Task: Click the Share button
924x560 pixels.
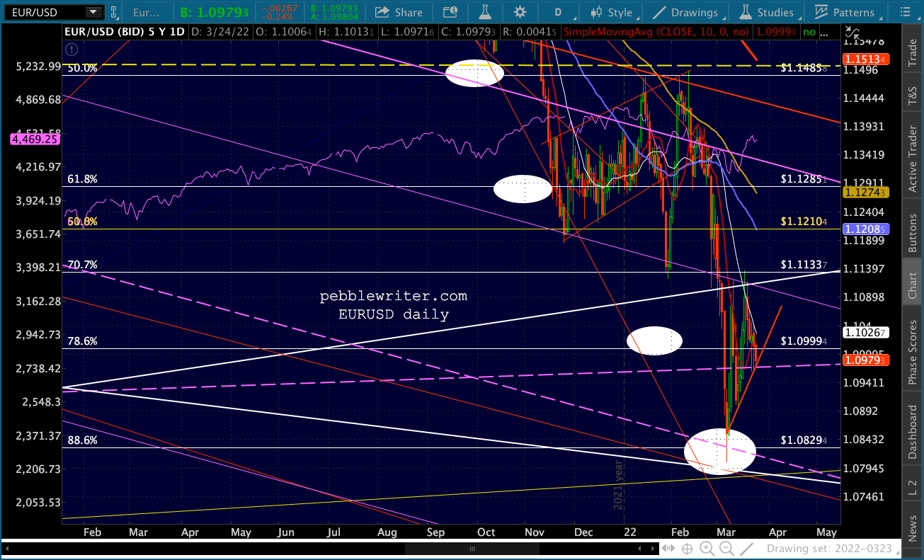Action: (399, 12)
